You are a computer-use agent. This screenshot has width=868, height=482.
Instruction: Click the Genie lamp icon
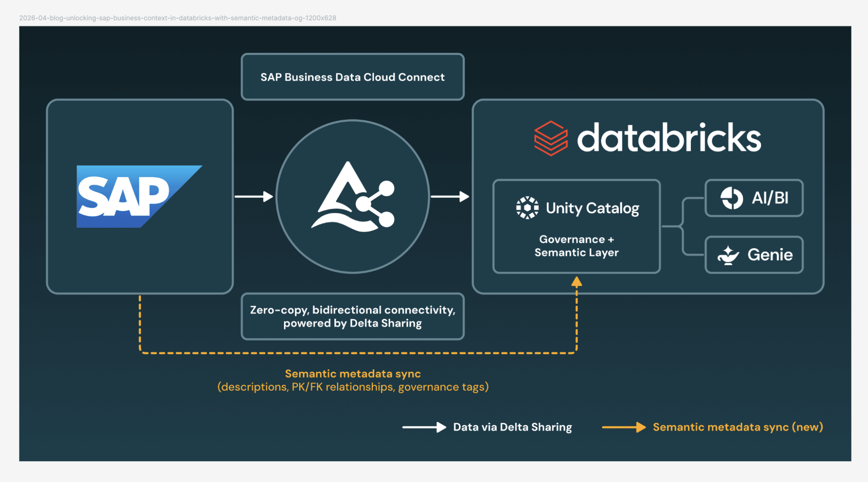tap(728, 255)
